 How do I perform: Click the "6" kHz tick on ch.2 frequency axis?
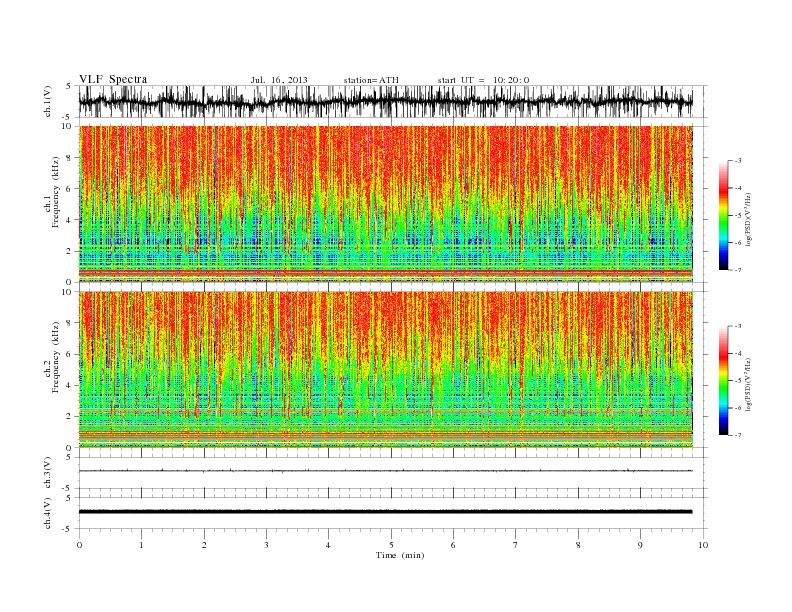(x=69, y=354)
